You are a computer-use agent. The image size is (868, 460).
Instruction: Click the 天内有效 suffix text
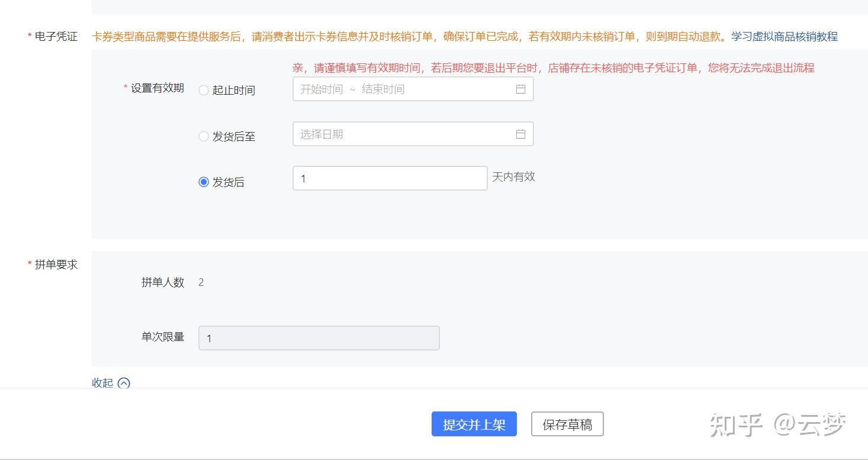coord(513,176)
